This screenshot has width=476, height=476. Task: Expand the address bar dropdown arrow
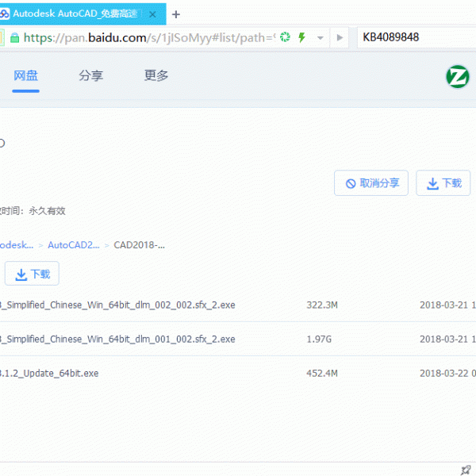[321, 37]
